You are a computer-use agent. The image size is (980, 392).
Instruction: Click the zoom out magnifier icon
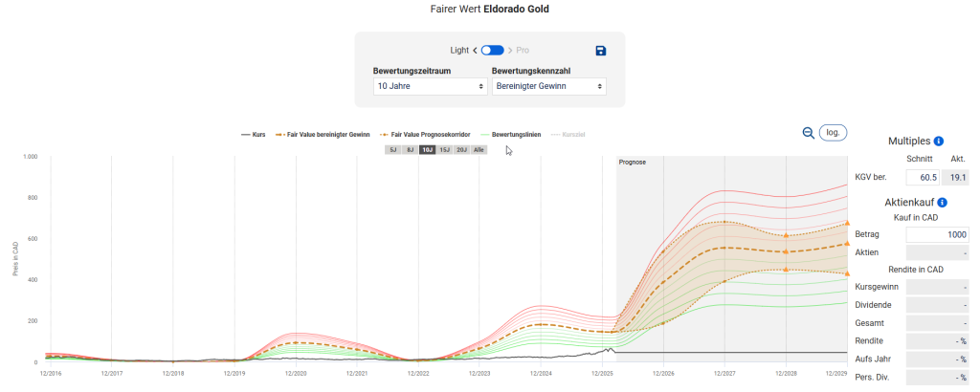tap(809, 133)
